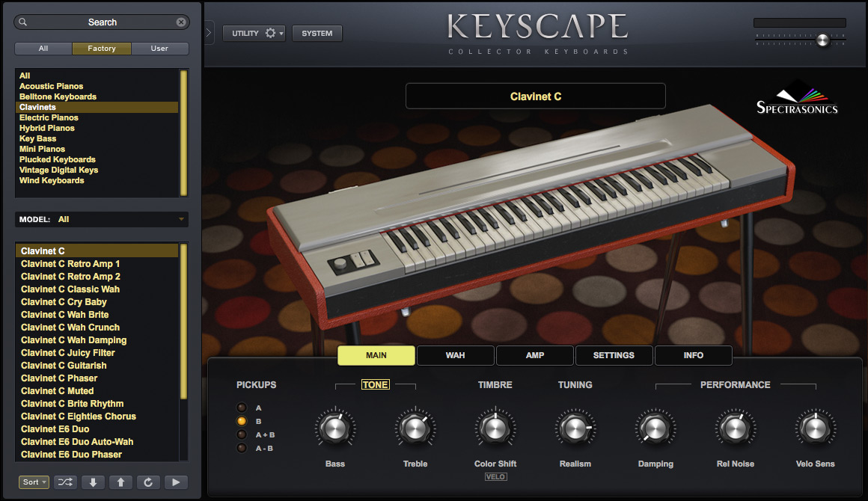Collapse browser with the side arrow handle

tap(209, 33)
